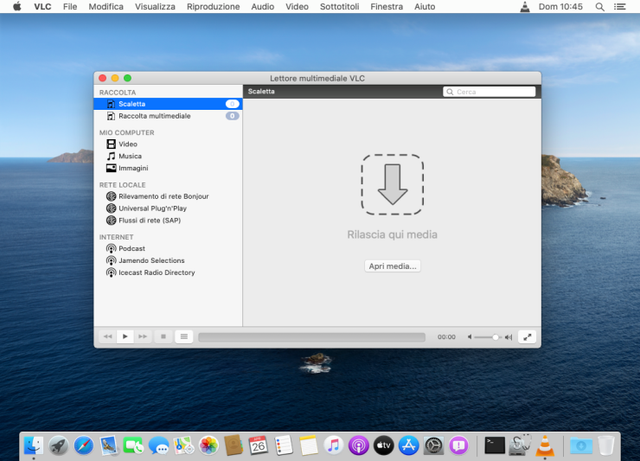Click the previous/rewind button
This screenshot has width=640, height=461.
click(x=108, y=336)
